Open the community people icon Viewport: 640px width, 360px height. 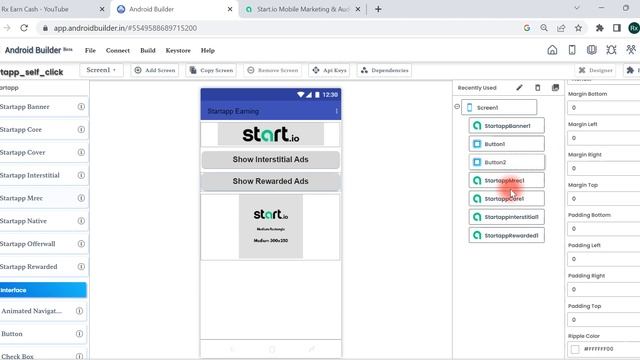coord(631,50)
